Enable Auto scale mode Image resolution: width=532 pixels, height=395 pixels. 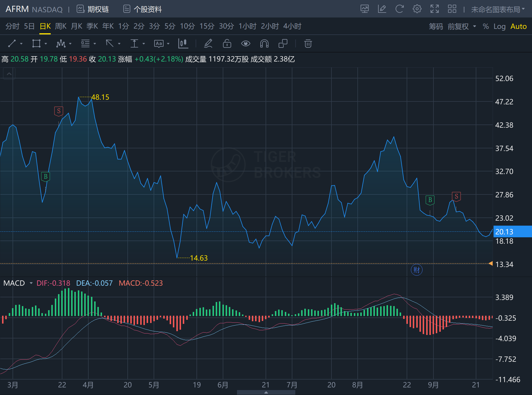pyautogui.click(x=518, y=27)
